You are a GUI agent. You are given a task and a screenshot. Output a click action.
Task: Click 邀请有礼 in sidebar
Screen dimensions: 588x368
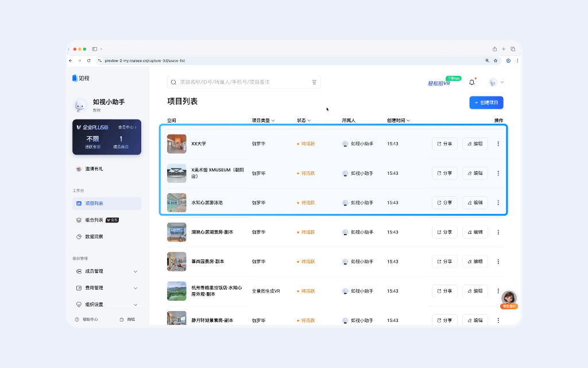coord(107,169)
